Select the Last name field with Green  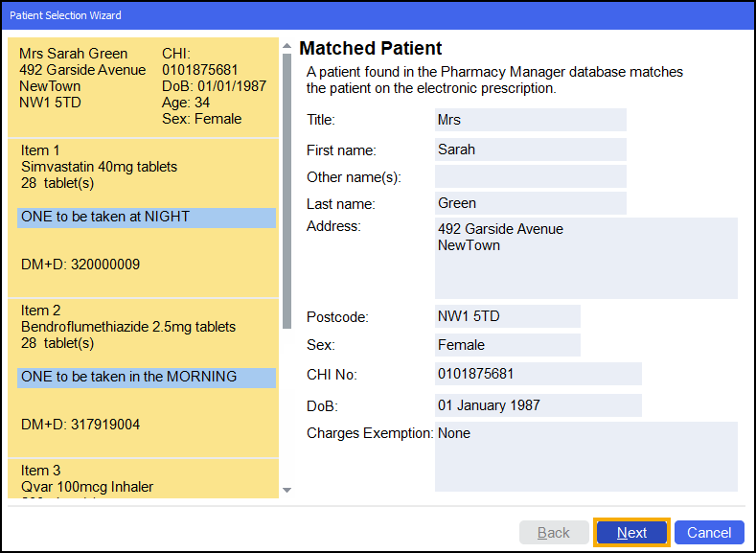tap(530, 203)
